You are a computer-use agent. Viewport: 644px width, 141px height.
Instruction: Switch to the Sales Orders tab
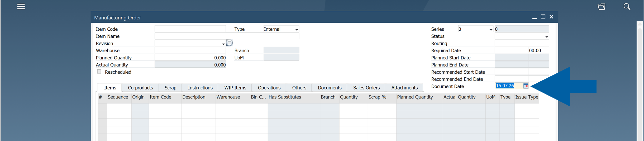[x=366, y=88]
